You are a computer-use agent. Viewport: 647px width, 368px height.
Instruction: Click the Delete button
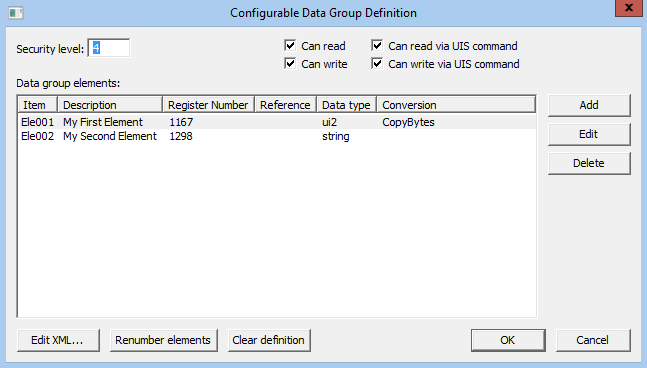(x=589, y=163)
